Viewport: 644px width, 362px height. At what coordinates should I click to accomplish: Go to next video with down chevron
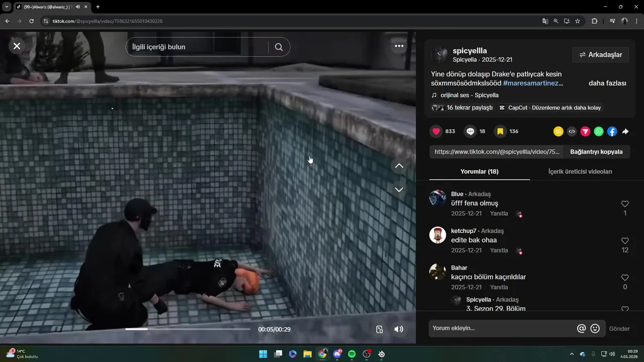coord(399,190)
